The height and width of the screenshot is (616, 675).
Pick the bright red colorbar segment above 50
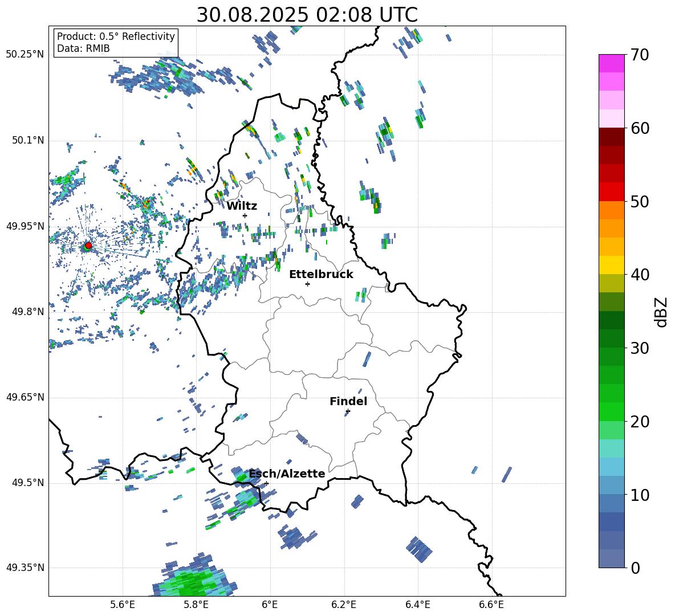coord(611,192)
